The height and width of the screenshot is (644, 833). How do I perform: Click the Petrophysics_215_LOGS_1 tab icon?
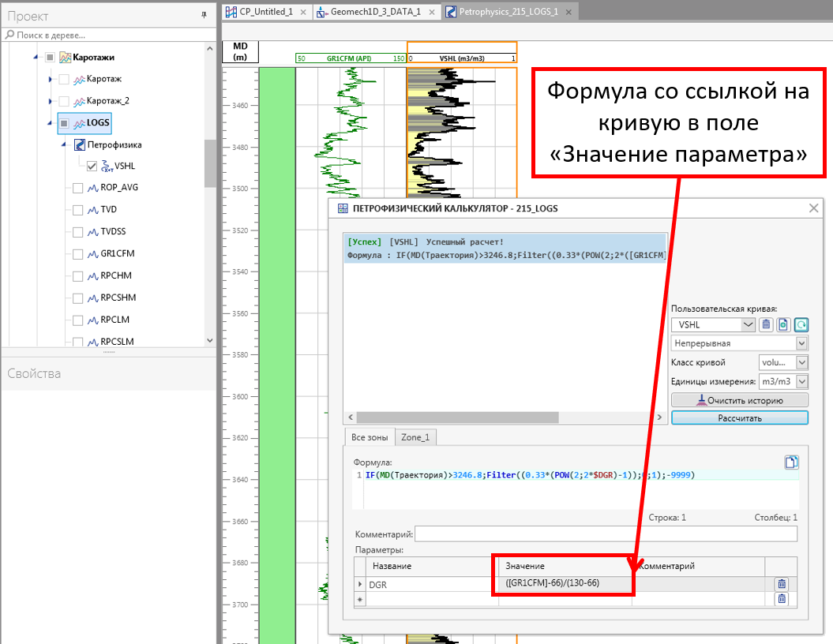[451, 12]
